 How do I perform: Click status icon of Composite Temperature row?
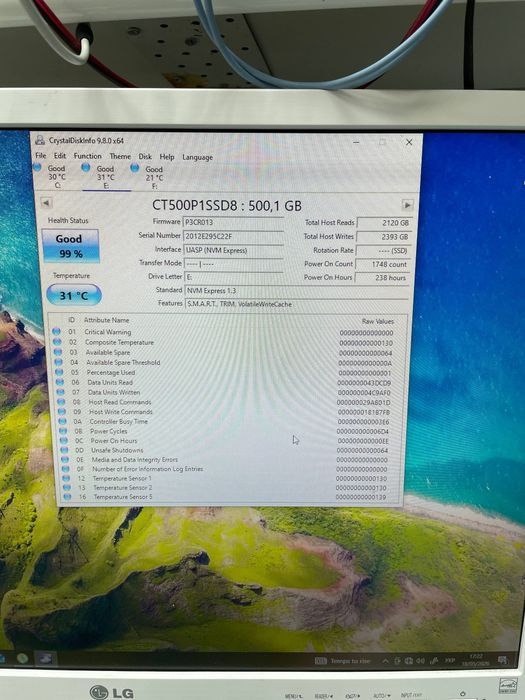[x=57, y=342]
